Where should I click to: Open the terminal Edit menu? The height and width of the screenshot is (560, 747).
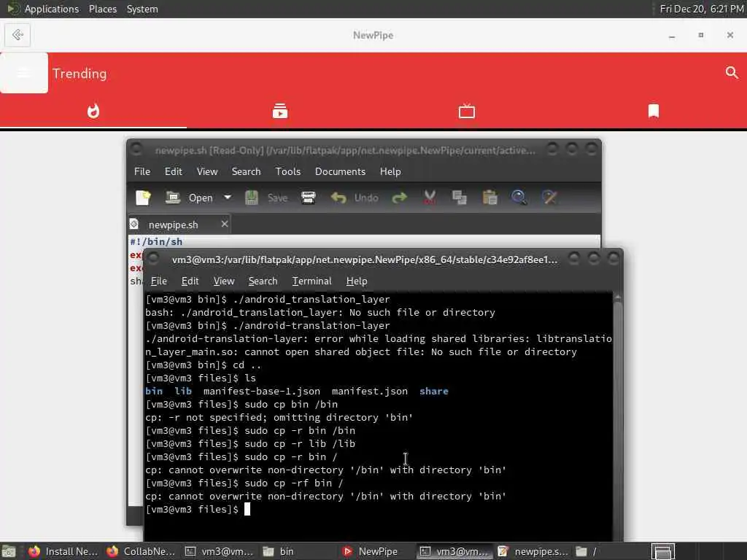[x=190, y=281]
